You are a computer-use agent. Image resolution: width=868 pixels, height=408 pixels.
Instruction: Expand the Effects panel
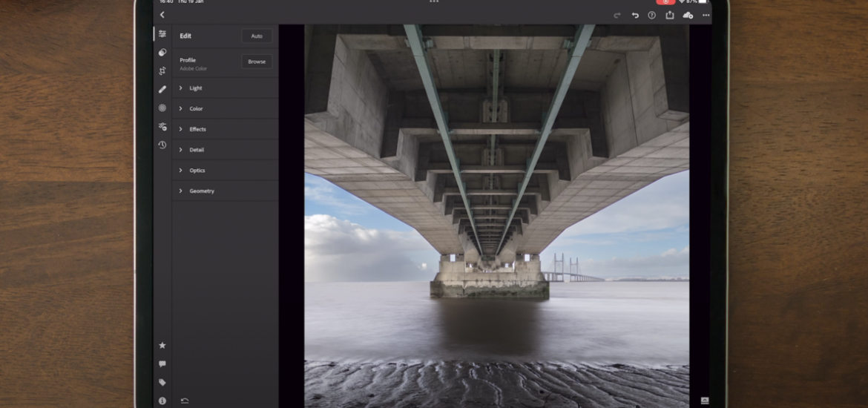226,129
